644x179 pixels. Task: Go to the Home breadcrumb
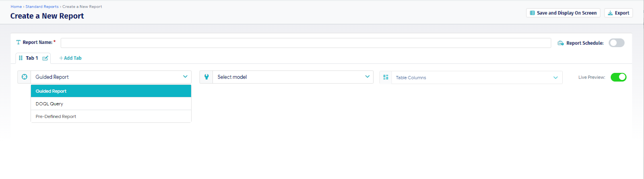tap(16, 6)
